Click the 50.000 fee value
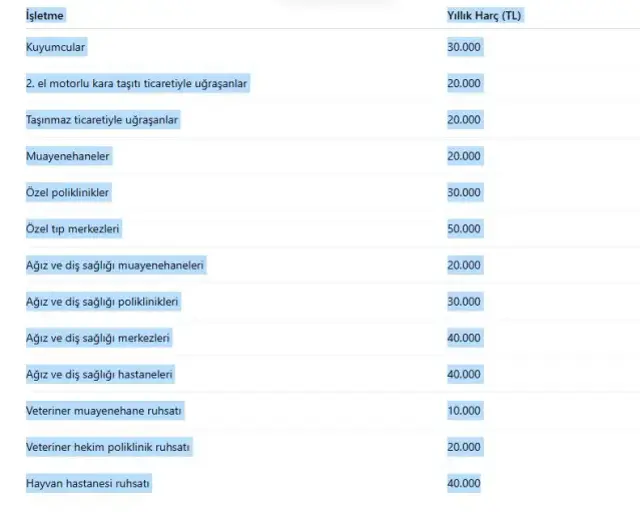The image size is (640, 530). tap(464, 229)
